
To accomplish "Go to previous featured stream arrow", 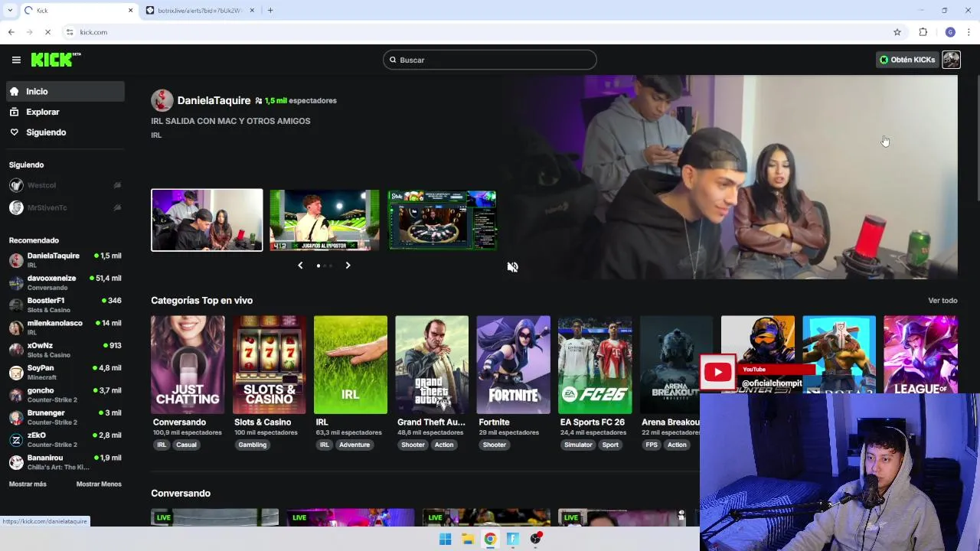I will coord(300,266).
